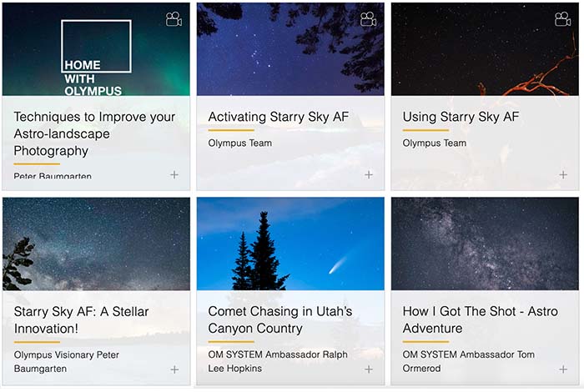Click the comet and pine trees thumbnail
The height and width of the screenshot is (392, 584).
[290, 244]
